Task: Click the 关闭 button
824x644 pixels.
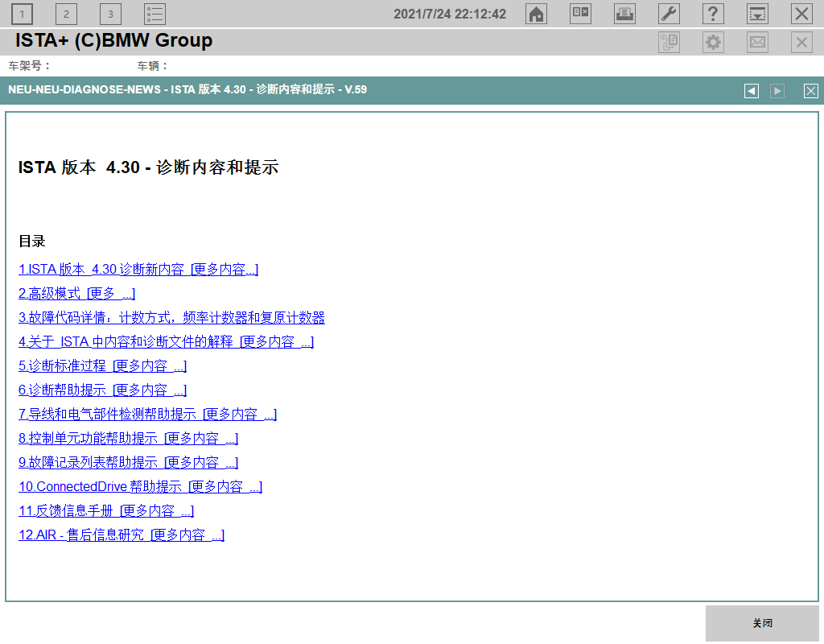Action: [762, 623]
